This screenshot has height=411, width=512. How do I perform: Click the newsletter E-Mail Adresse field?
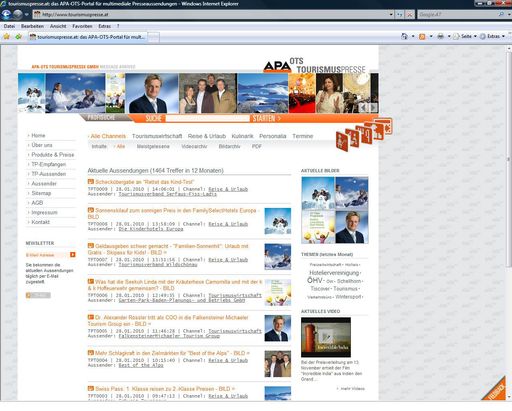point(47,255)
